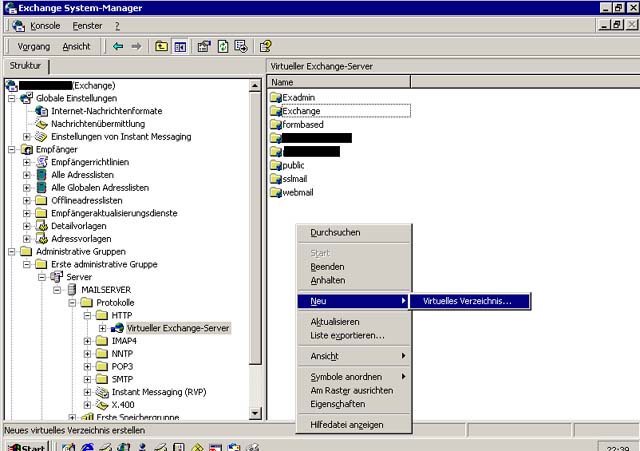Click the tree scrollbar down arrow
Viewport: 640px width, 451px height.
point(255,413)
